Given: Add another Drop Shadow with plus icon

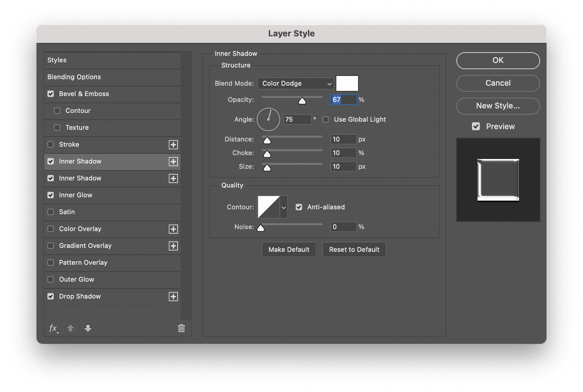Looking at the screenshot, I should coord(173,297).
